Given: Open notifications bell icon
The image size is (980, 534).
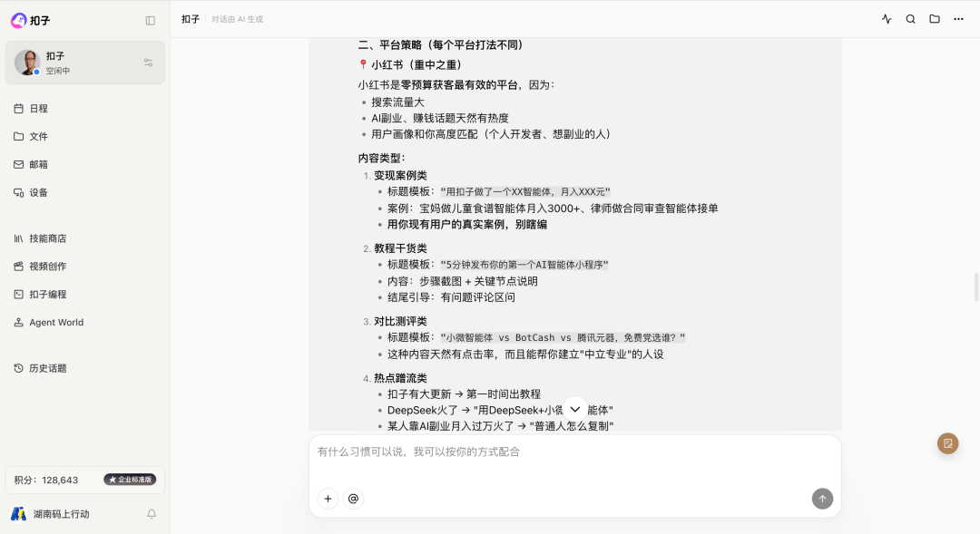Looking at the screenshot, I should click(152, 514).
